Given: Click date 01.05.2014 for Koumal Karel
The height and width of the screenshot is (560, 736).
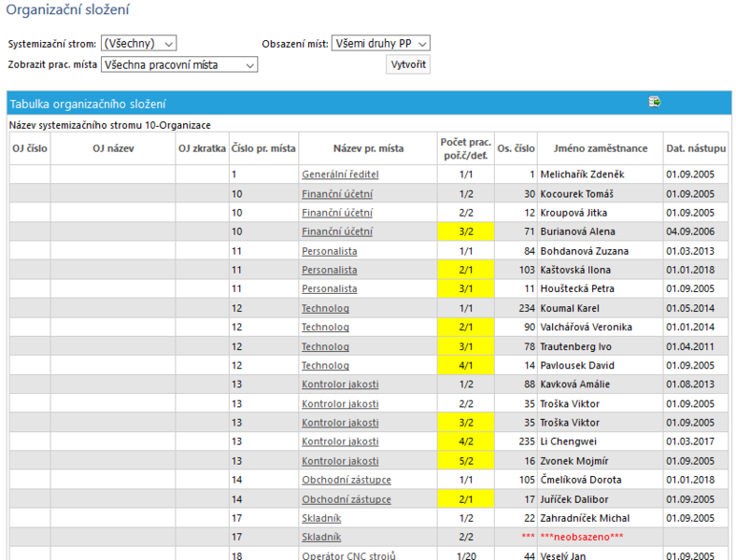Looking at the screenshot, I should tap(696, 309).
